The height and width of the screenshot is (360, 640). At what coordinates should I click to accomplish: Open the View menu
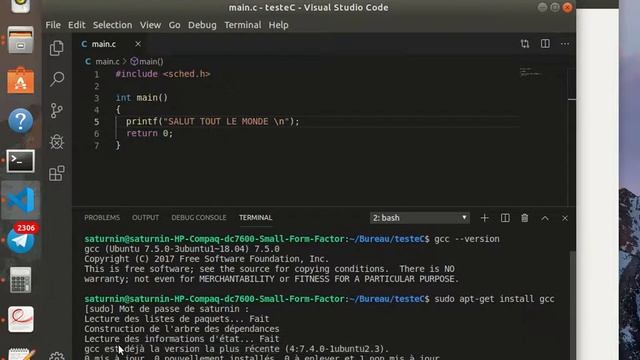(x=150, y=25)
